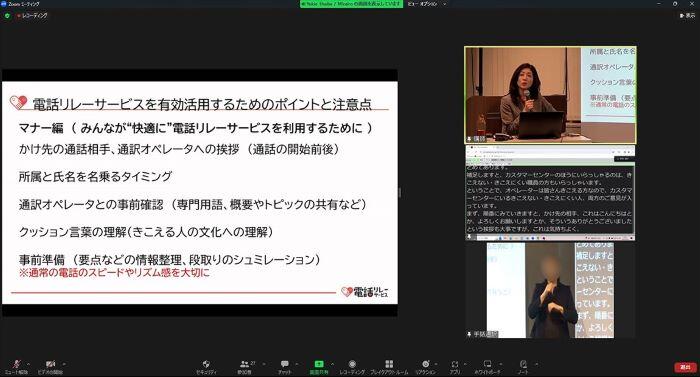Open the Security shield menu

click(x=206, y=367)
